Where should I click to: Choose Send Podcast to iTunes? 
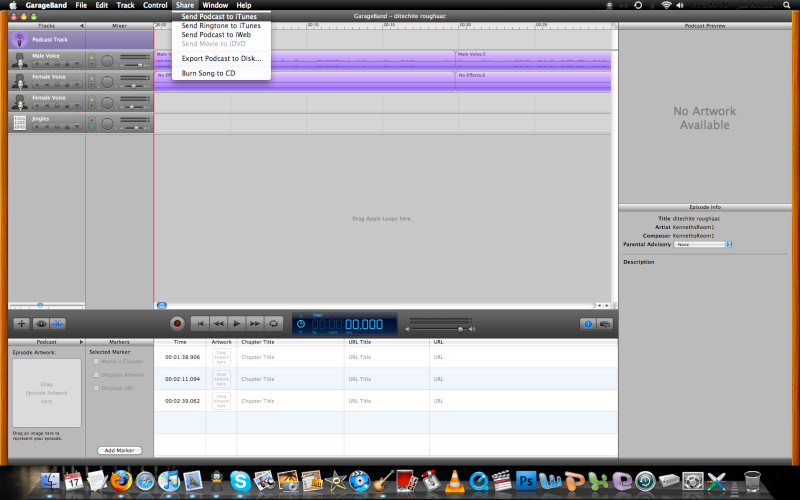(x=219, y=16)
